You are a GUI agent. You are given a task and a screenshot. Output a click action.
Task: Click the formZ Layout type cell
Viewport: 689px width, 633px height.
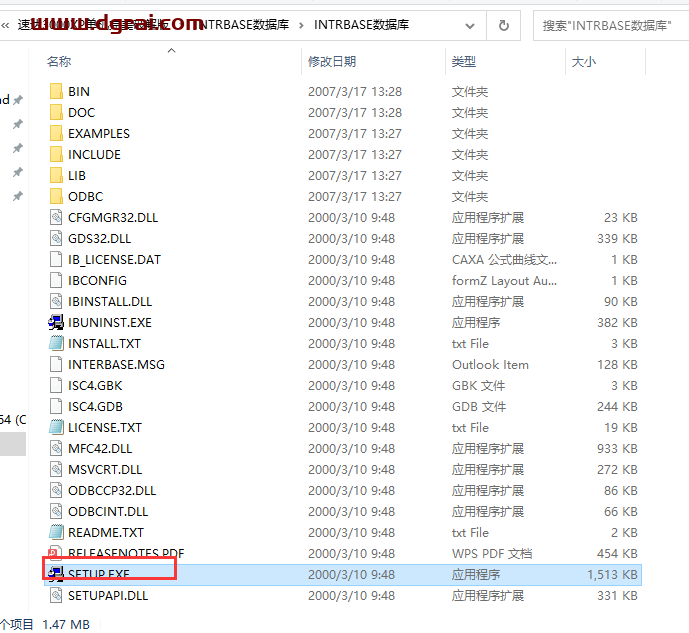point(504,281)
